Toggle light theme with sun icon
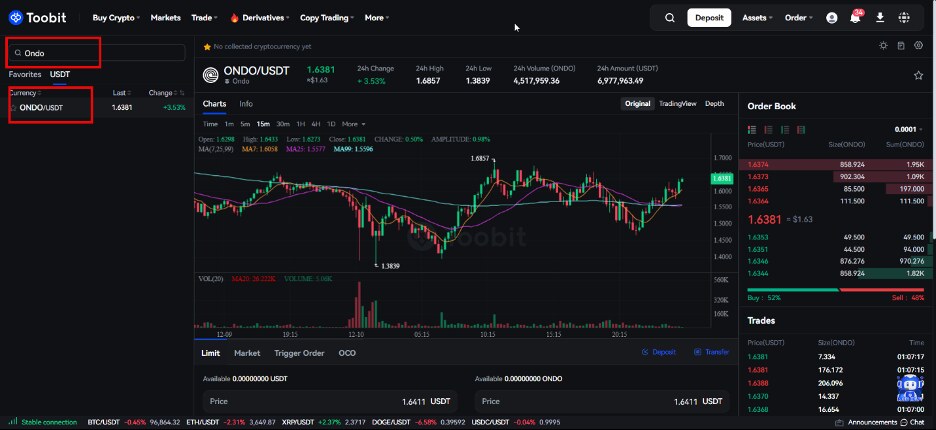This screenshot has width=936, height=430. click(883, 45)
